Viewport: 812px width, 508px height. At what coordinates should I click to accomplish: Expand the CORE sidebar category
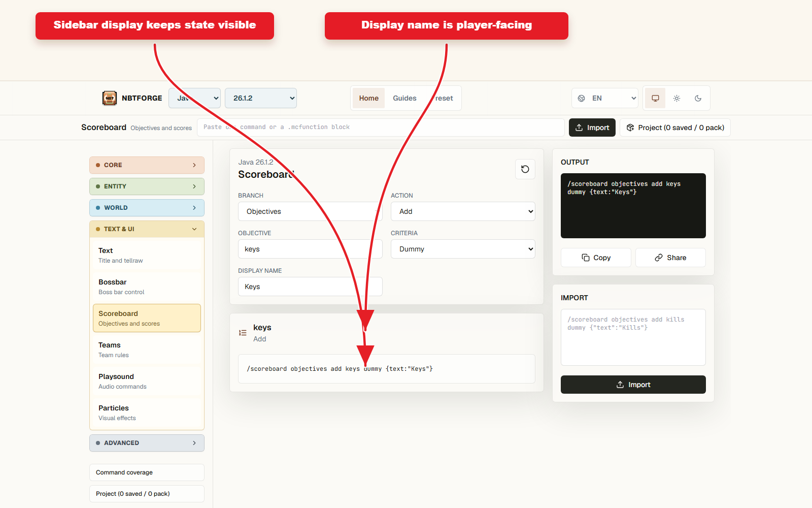[147, 165]
